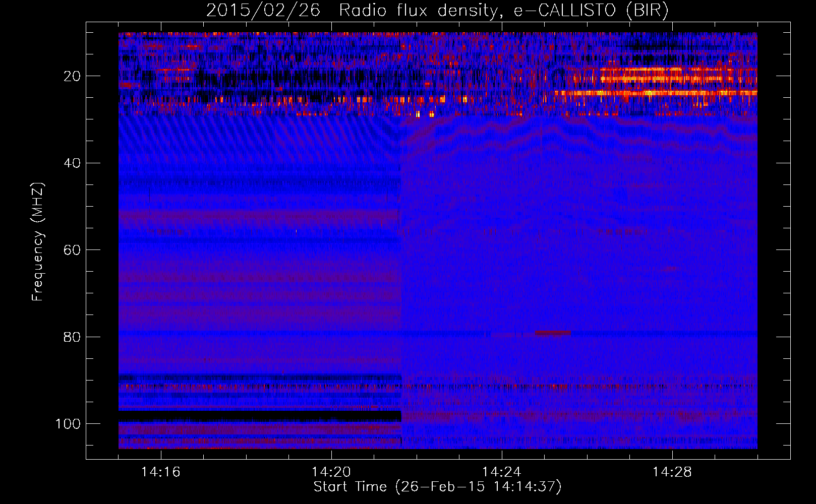
Task: Click the '40' frequency tick label
Action: pos(72,163)
